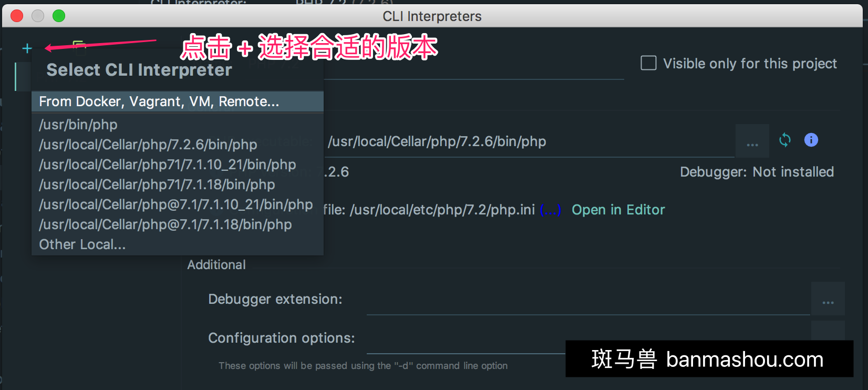Choose From Docker, Vagrant, VM, Remote...
The height and width of the screenshot is (390, 868).
(x=178, y=101)
